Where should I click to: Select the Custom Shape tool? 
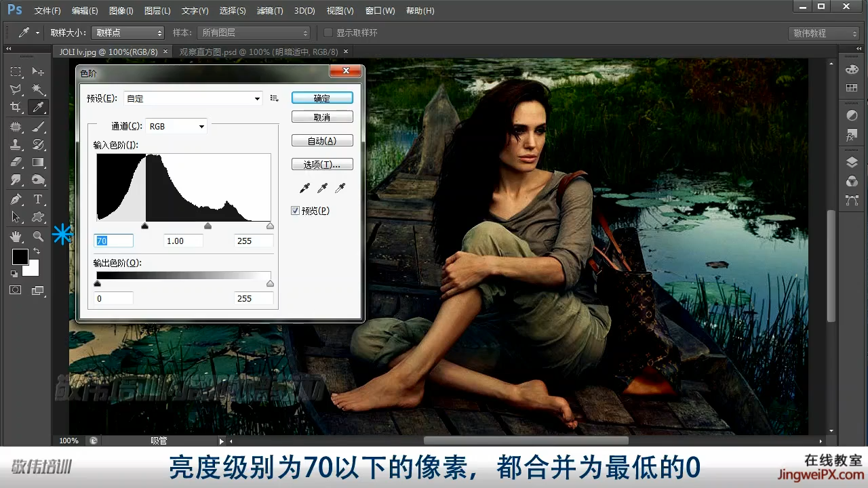[38, 217]
